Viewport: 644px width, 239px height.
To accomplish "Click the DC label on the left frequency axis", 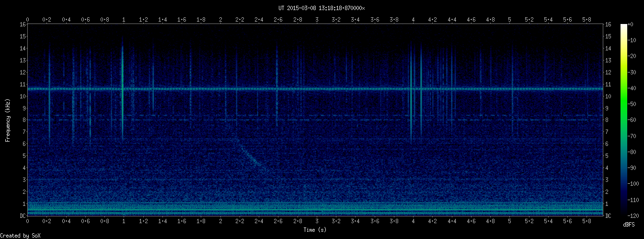I will [23, 216].
